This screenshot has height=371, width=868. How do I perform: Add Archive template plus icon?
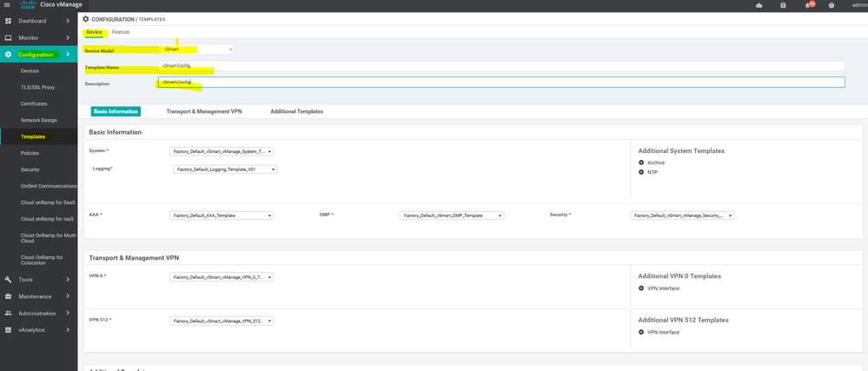641,162
